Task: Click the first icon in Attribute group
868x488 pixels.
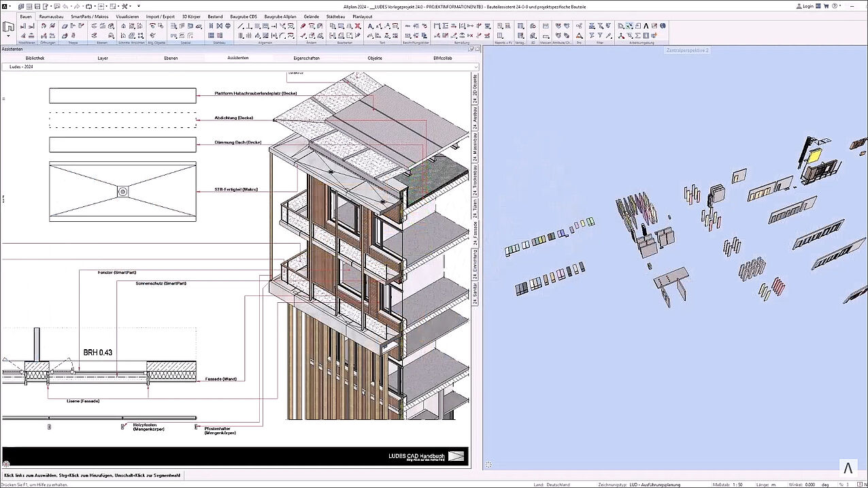Action: click(x=558, y=26)
